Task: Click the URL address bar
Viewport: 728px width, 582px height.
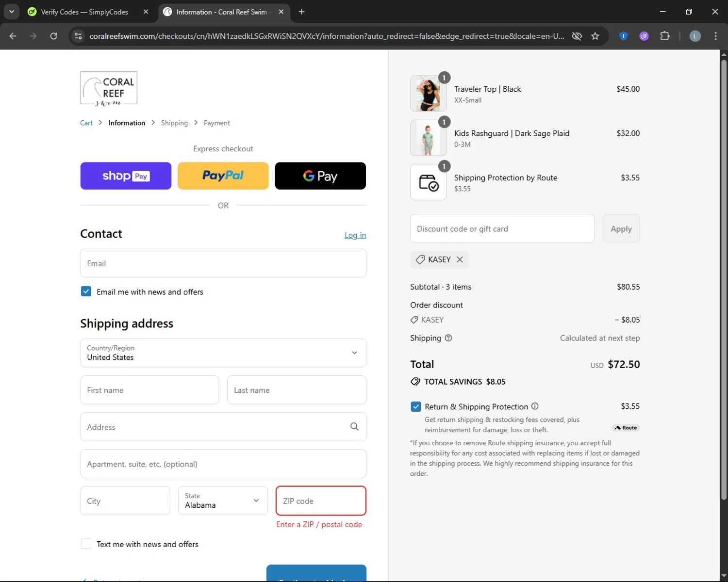Action: [326, 36]
